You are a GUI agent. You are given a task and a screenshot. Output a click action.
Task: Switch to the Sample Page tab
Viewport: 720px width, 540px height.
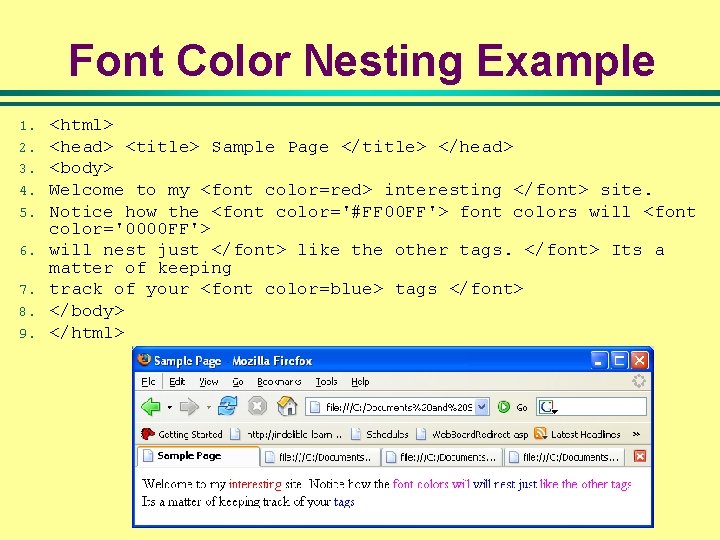click(x=198, y=456)
